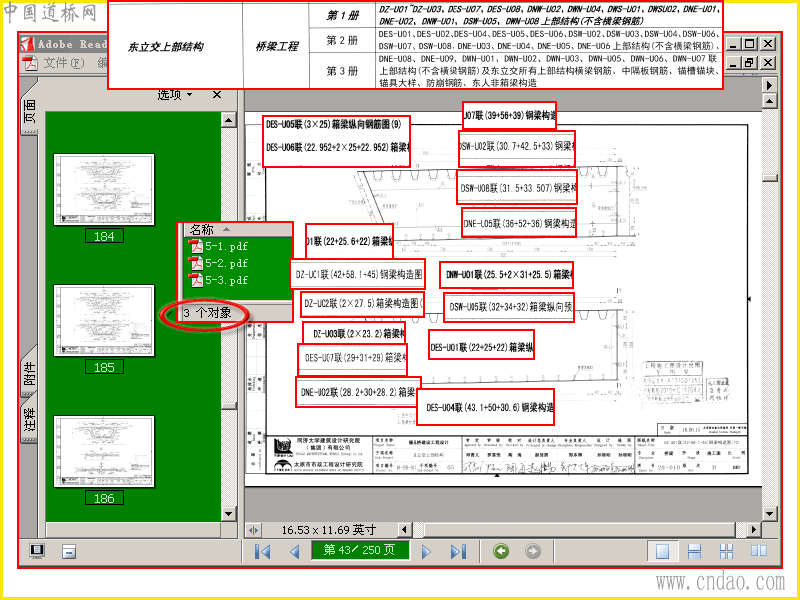Select Continuous-Facing page layout

pos(727,551)
